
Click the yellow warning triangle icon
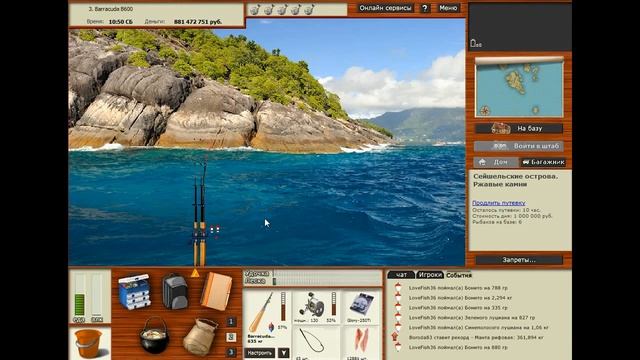(x=196, y=273)
